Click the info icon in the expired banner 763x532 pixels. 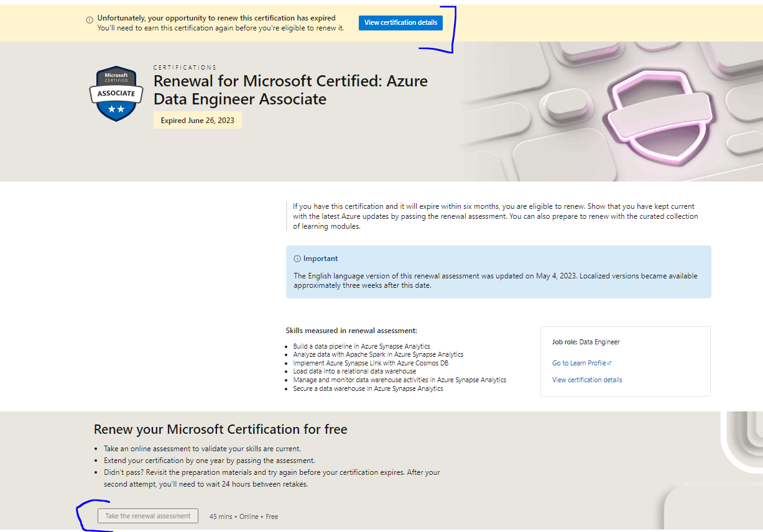90,20
